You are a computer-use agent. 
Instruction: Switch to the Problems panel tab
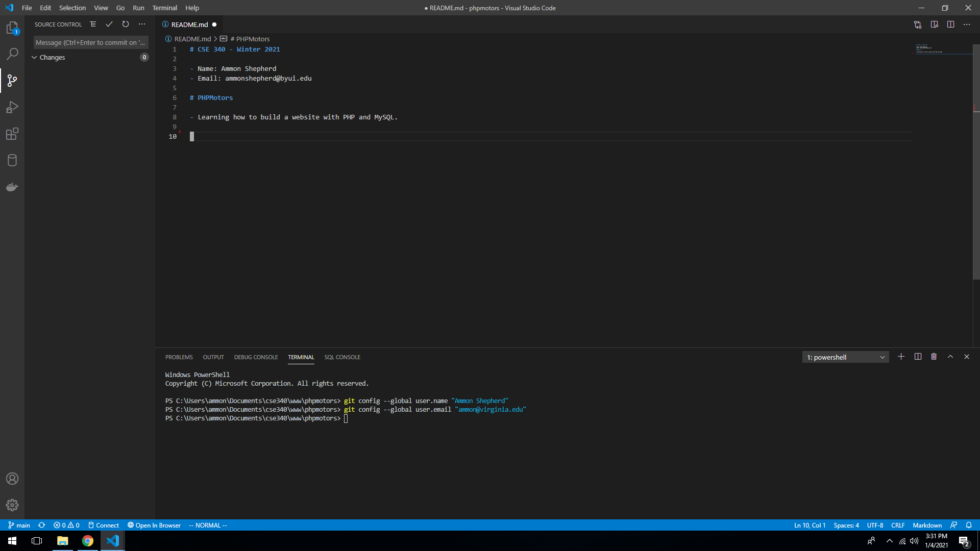coord(179,357)
